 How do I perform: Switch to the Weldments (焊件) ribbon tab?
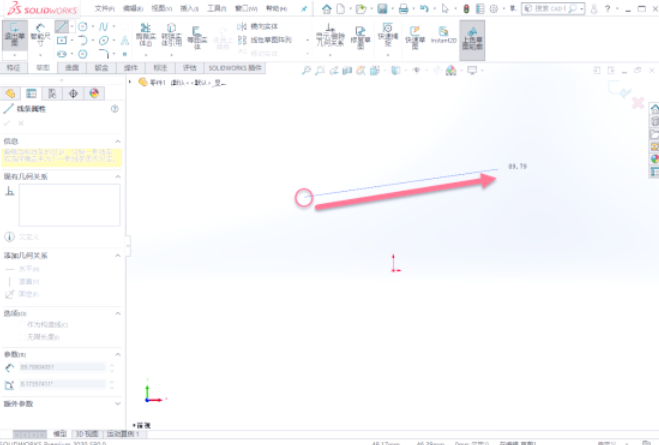pos(131,68)
